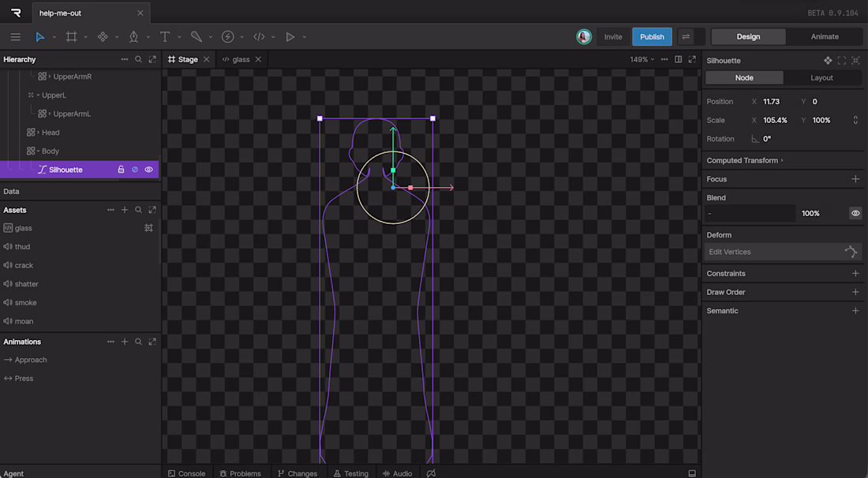Toggle Blend visibility eye in inspector
868x478 pixels.
pos(855,214)
